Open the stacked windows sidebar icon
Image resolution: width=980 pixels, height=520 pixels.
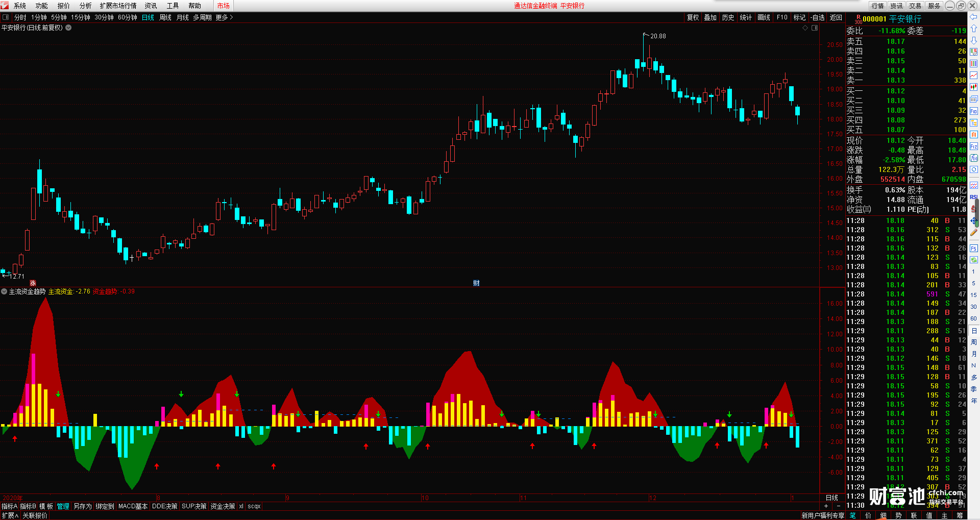pyautogui.click(x=973, y=99)
